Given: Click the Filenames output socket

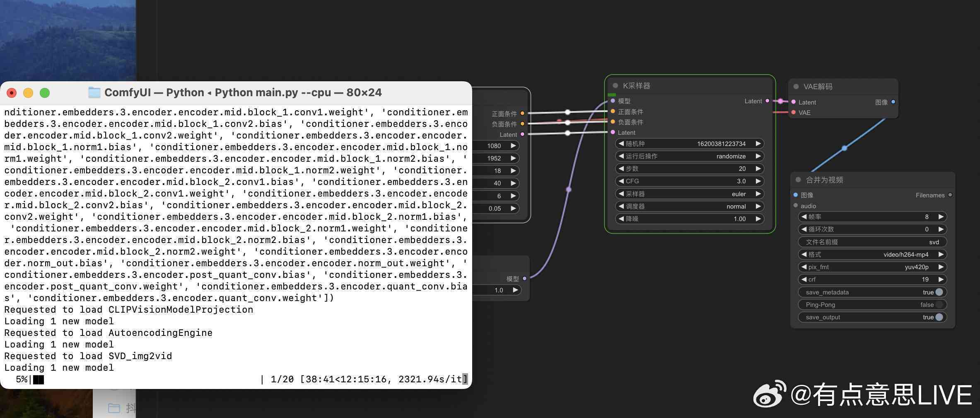Looking at the screenshot, I should coord(950,195).
